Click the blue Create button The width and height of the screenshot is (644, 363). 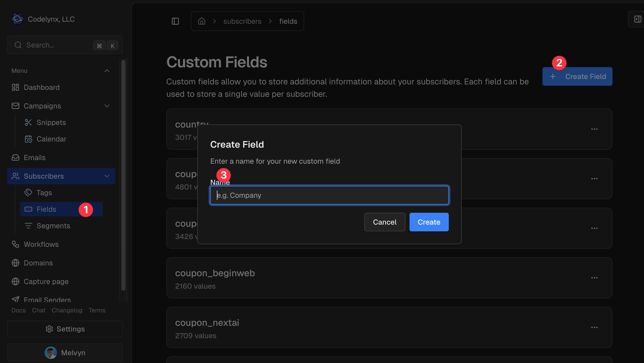click(x=429, y=222)
